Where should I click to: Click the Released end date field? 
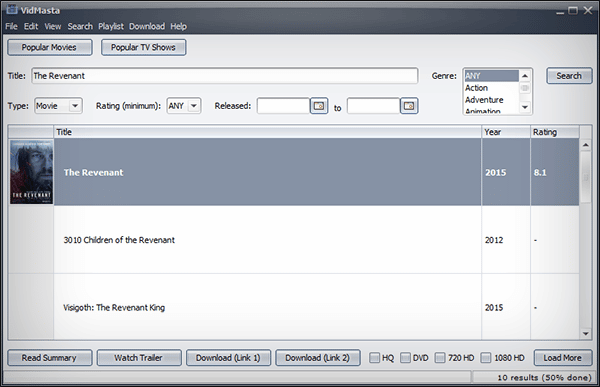pyautogui.click(x=374, y=106)
